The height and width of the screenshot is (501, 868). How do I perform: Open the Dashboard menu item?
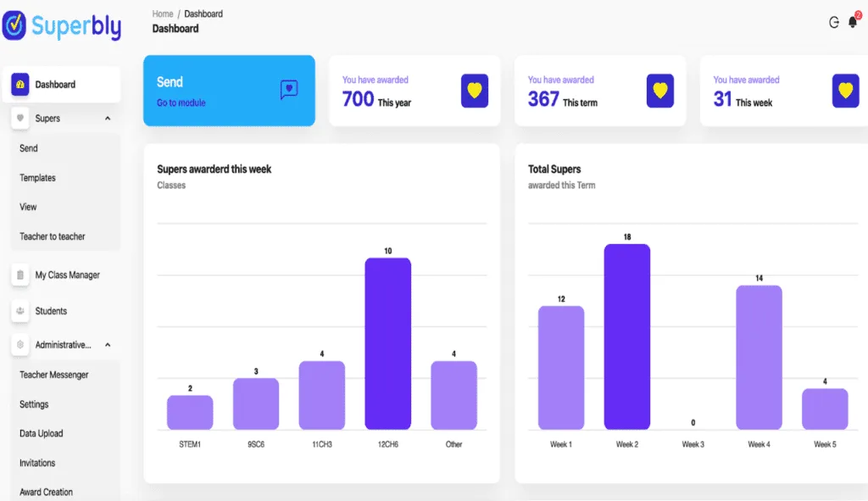[61, 84]
